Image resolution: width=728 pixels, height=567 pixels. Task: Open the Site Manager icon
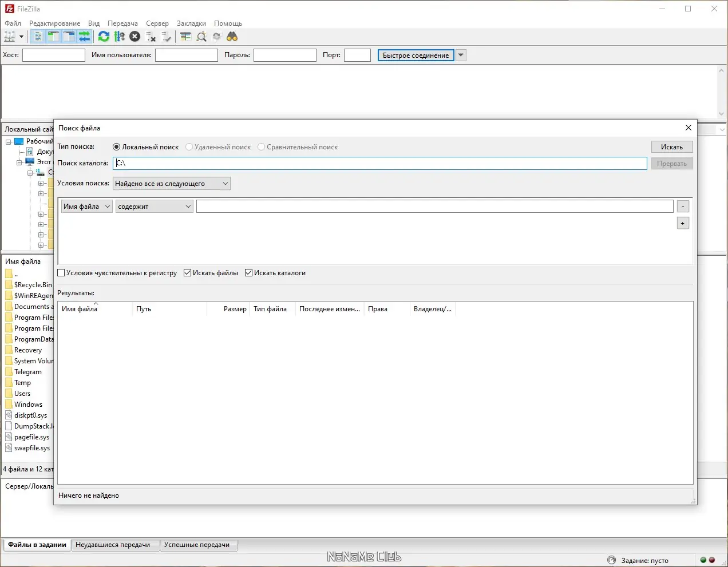point(10,37)
